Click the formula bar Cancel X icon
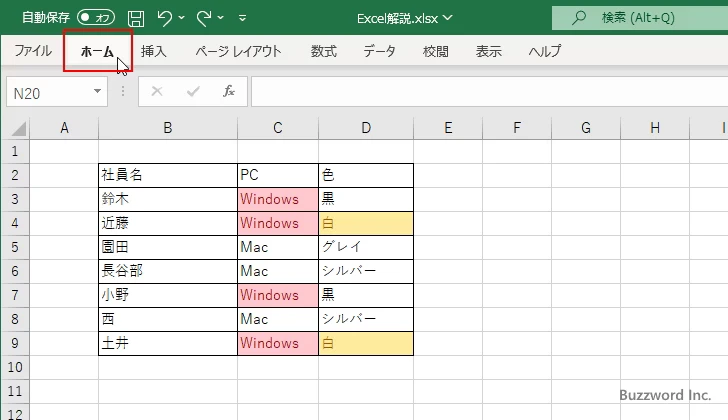Image resolution: width=728 pixels, height=420 pixels. pyautogui.click(x=157, y=91)
